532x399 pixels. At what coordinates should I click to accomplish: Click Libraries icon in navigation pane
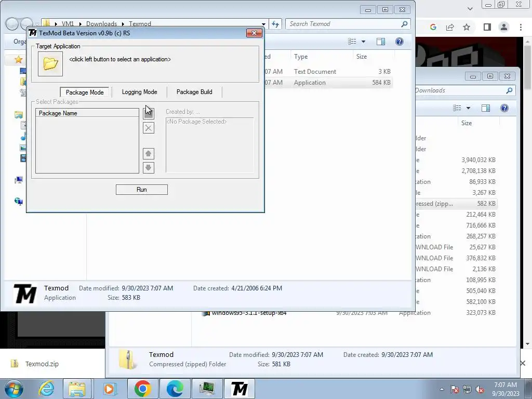pos(19,115)
